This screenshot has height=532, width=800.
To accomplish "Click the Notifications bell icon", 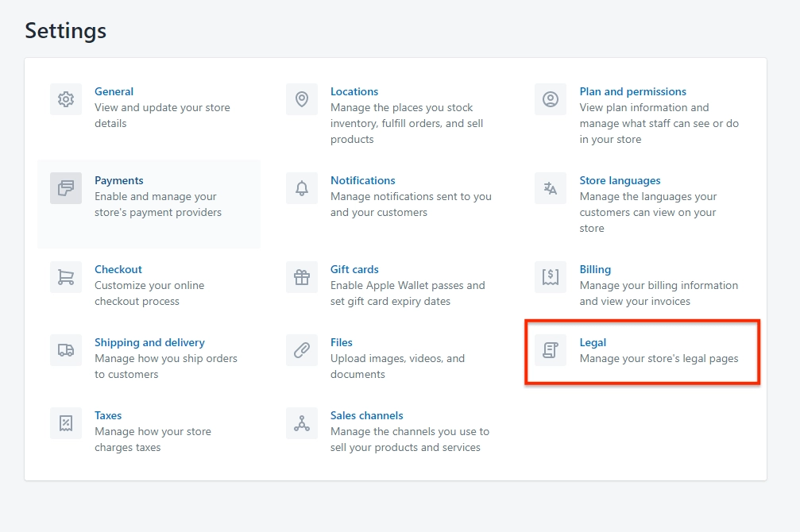I will 302,188.
